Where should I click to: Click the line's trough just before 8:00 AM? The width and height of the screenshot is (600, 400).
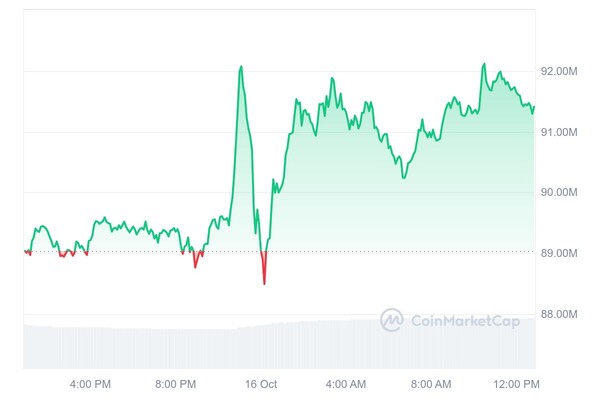click(x=404, y=177)
